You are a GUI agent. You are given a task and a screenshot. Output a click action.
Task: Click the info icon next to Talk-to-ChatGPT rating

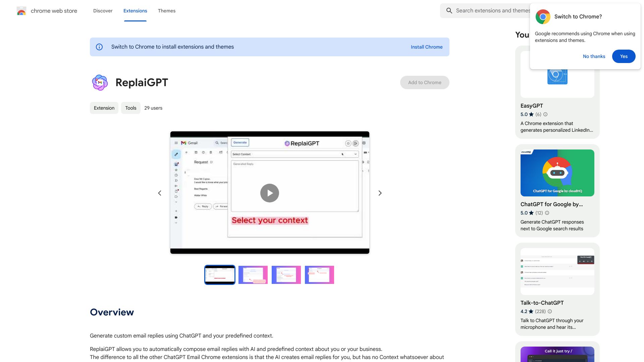click(550, 311)
